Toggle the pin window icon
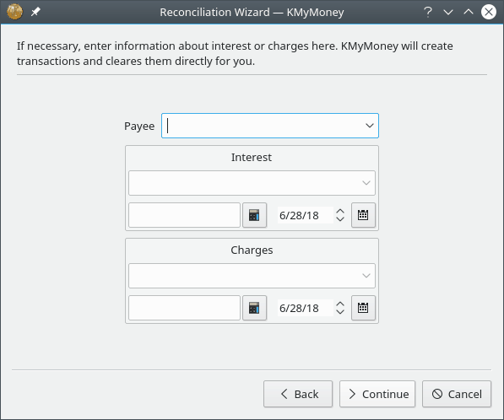Viewport: 504px width, 420px height. 35,12
